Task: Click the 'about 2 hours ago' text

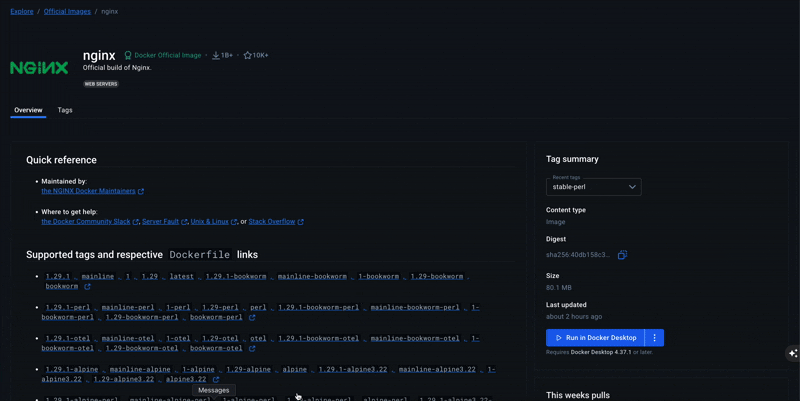Action: tap(574, 317)
